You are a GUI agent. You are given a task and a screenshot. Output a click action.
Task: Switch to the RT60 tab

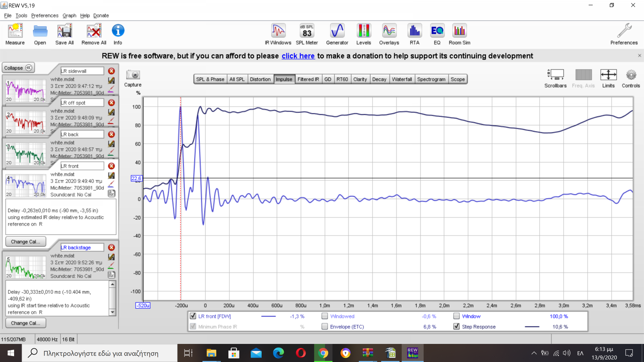tap(342, 79)
